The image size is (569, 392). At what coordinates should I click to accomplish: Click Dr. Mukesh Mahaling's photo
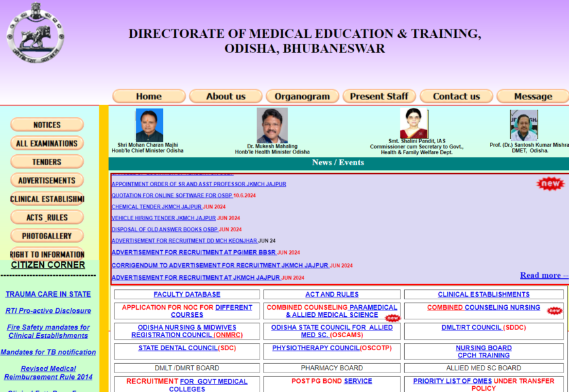(x=272, y=125)
